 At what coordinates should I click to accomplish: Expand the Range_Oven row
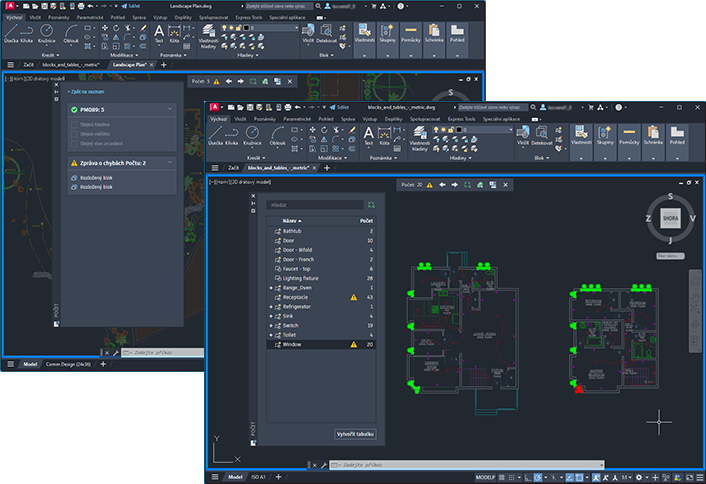pyautogui.click(x=271, y=288)
